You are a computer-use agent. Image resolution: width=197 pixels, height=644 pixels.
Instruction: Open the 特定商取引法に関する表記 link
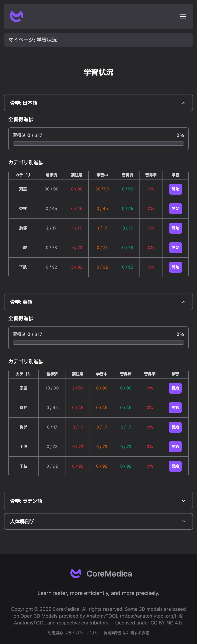pos(126,633)
